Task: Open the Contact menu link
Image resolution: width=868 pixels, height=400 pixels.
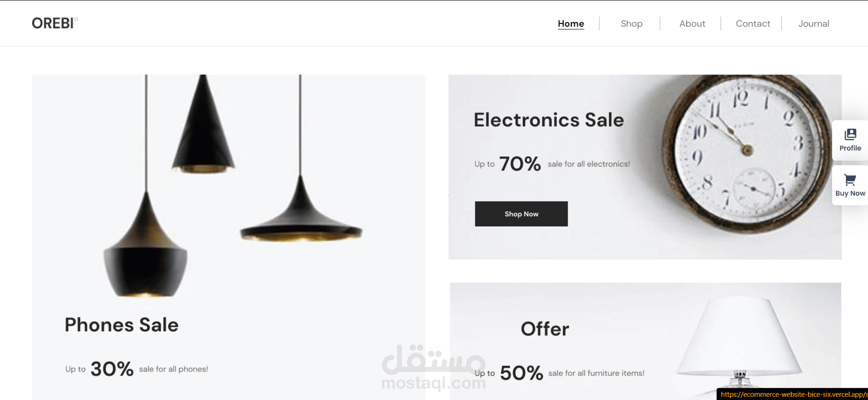Action: (x=753, y=23)
